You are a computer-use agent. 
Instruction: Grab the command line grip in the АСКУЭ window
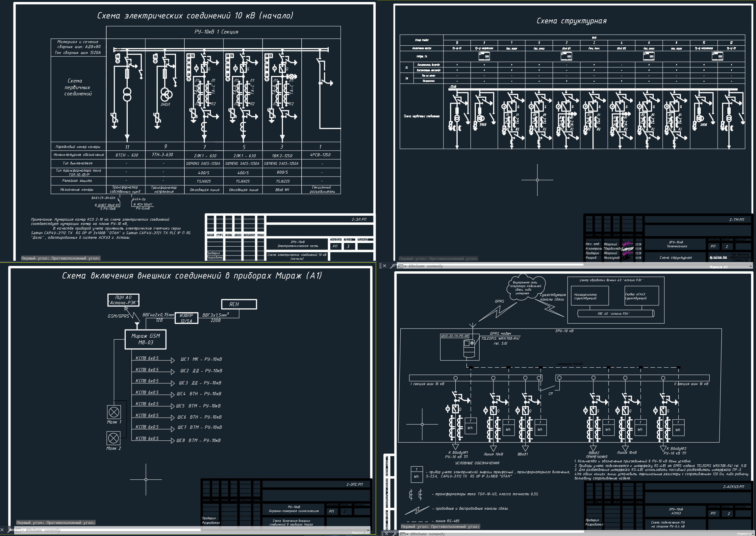click(383, 533)
